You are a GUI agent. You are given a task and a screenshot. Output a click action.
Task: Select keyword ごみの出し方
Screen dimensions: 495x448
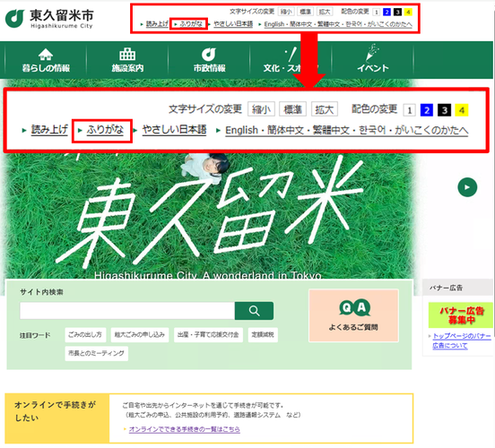coord(85,335)
